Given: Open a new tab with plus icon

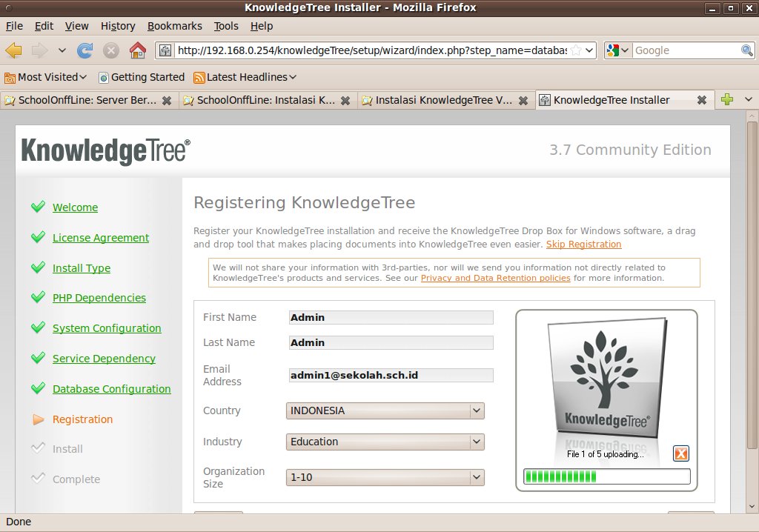Looking at the screenshot, I should coord(727,100).
